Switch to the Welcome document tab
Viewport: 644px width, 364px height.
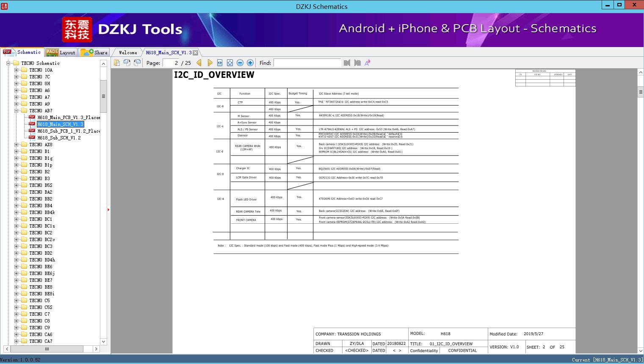(x=128, y=53)
